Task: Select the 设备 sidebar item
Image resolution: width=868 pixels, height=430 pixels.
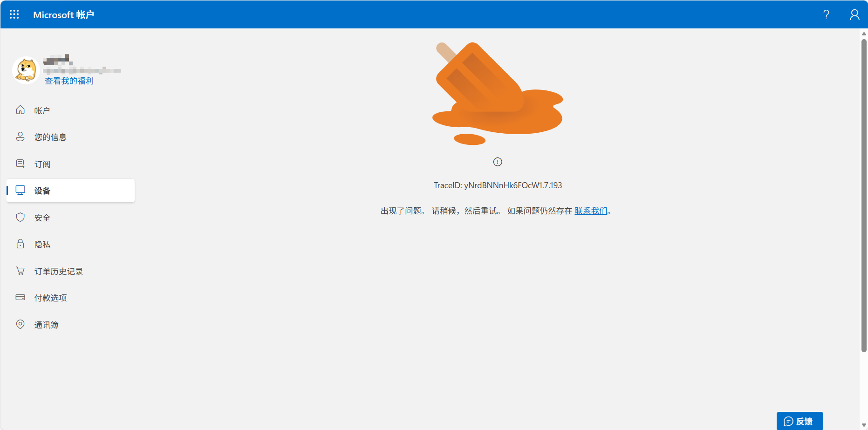Action: 70,191
